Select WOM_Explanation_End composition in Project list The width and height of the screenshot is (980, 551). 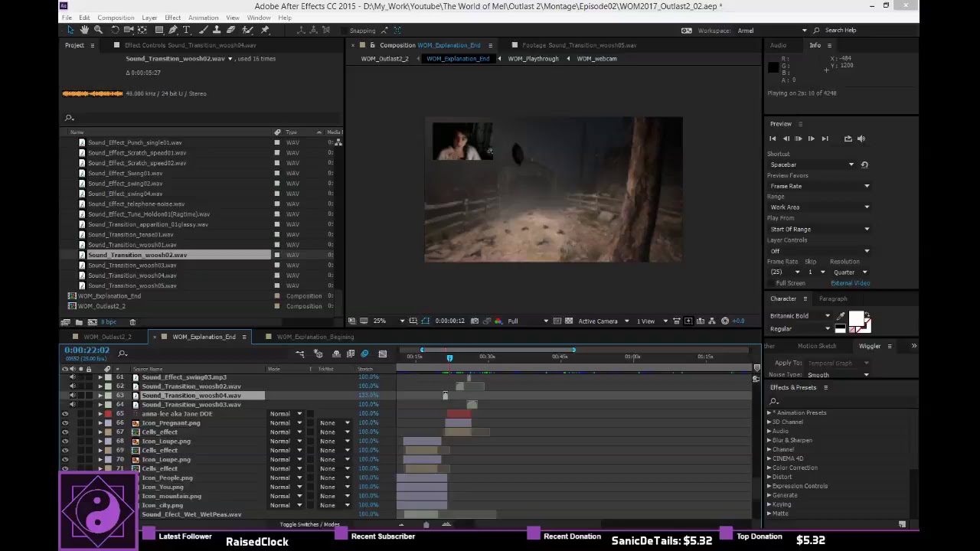click(109, 296)
